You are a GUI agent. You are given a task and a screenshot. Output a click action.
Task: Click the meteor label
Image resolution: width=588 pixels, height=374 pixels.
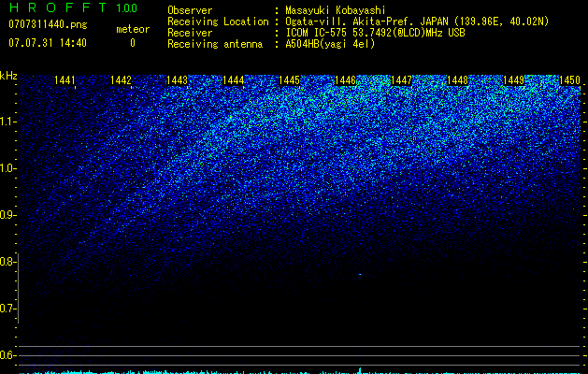point(133,29)
